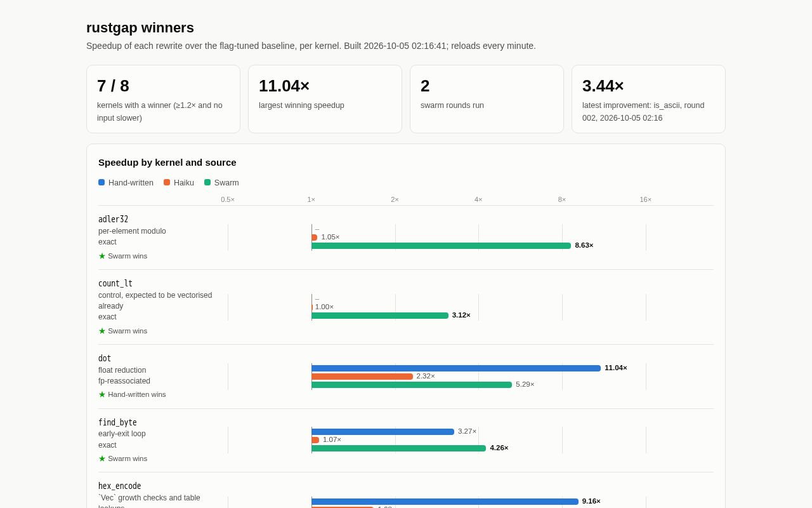The width and height of the screenshot is (812, 508).
Task: Click the "per-element modulo" description
Action: (x=132, y=231)
